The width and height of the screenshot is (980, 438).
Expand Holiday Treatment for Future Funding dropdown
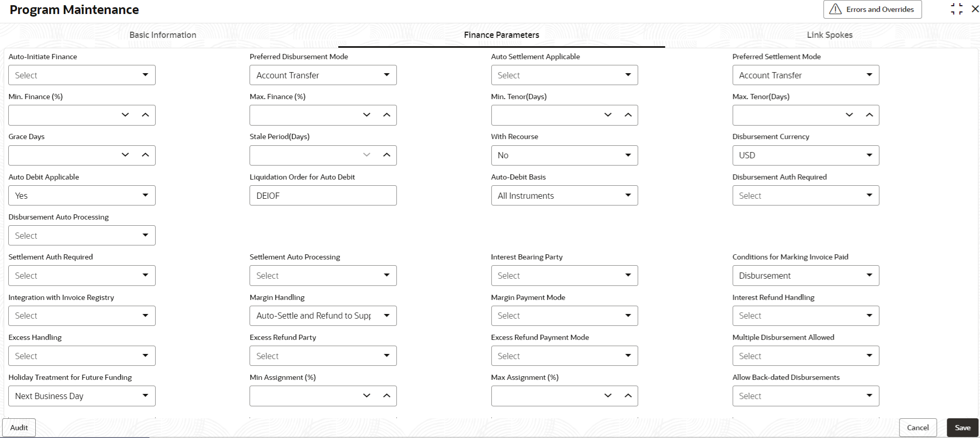(x=82, y=396)
